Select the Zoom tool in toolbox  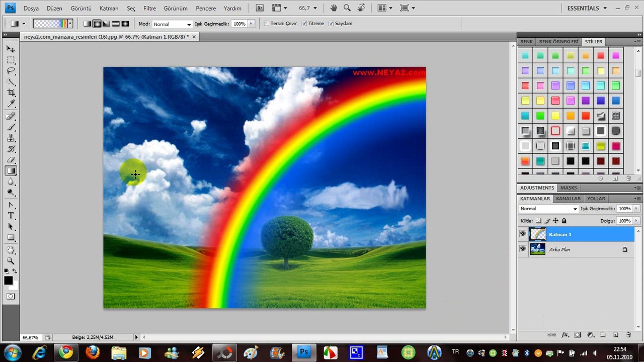tap(11, 261)
